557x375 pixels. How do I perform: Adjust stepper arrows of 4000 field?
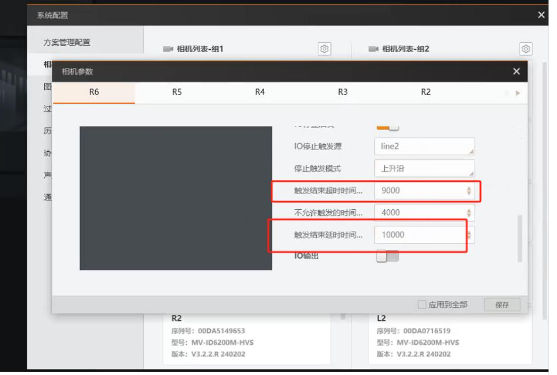coord(469,213)
